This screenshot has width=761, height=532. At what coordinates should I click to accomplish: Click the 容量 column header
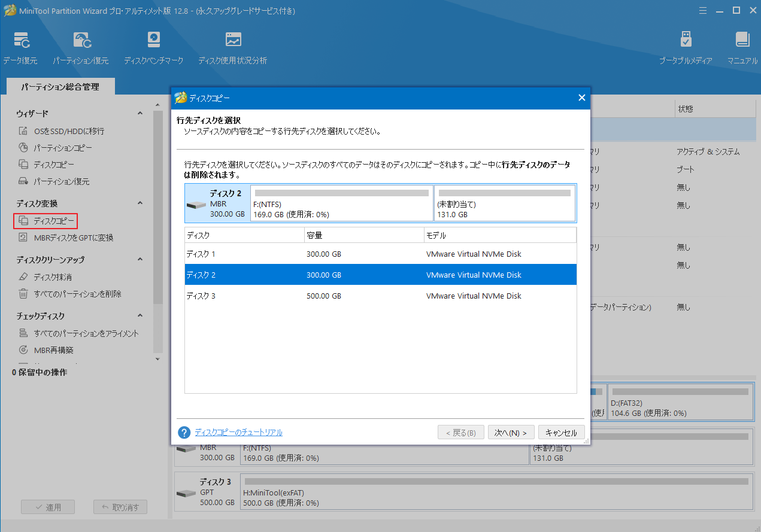click(x=364, y=235)
